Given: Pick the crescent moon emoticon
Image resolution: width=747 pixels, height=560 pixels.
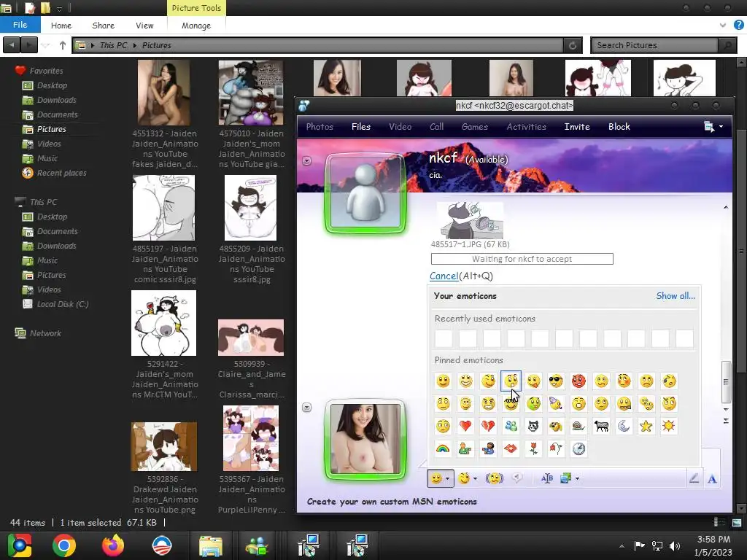Looking at the screenshot, I should coord(624,426).
